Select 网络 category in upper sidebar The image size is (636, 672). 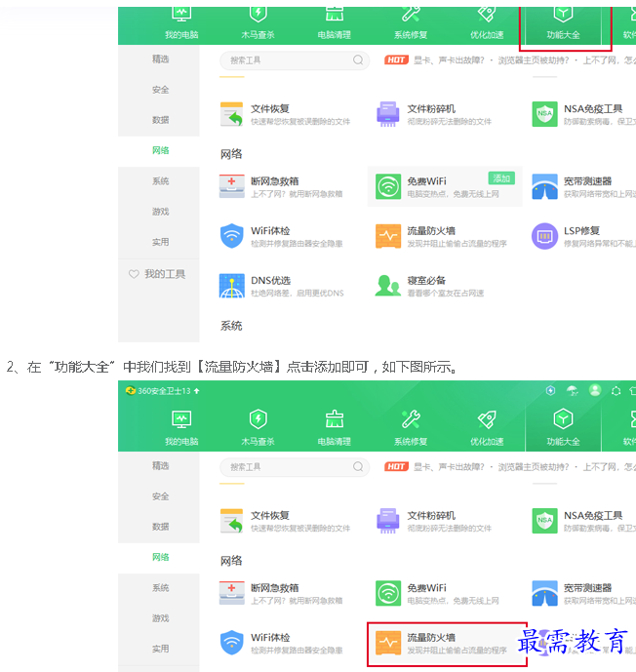160,150
